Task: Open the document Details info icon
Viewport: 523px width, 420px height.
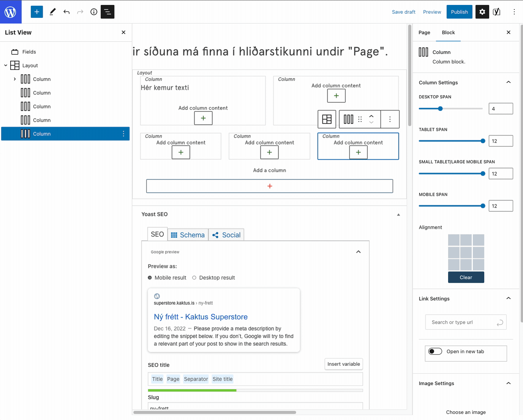Action: (94, 12)
